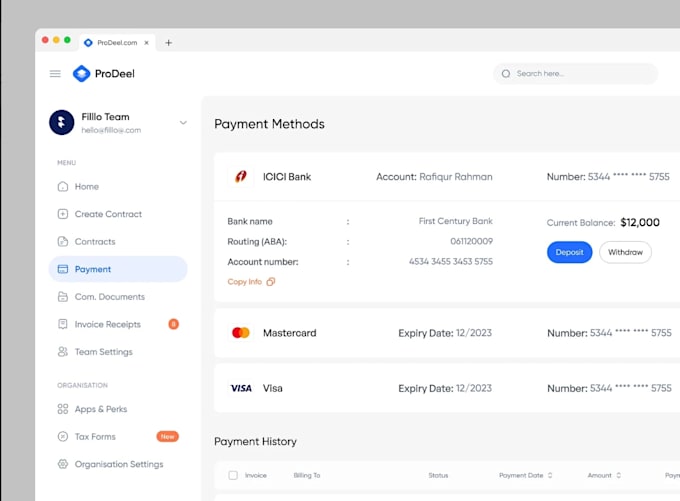Open Com. Documents menu item

click(x=118, y=297)
